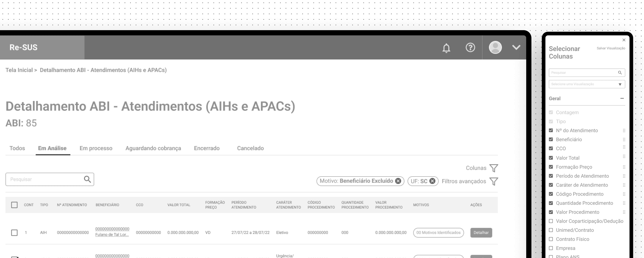Image resolution: width=644 pixels, height=258 pixels.
Task: Open the Colunas filter icon
Action: click(x=494, y=168)
